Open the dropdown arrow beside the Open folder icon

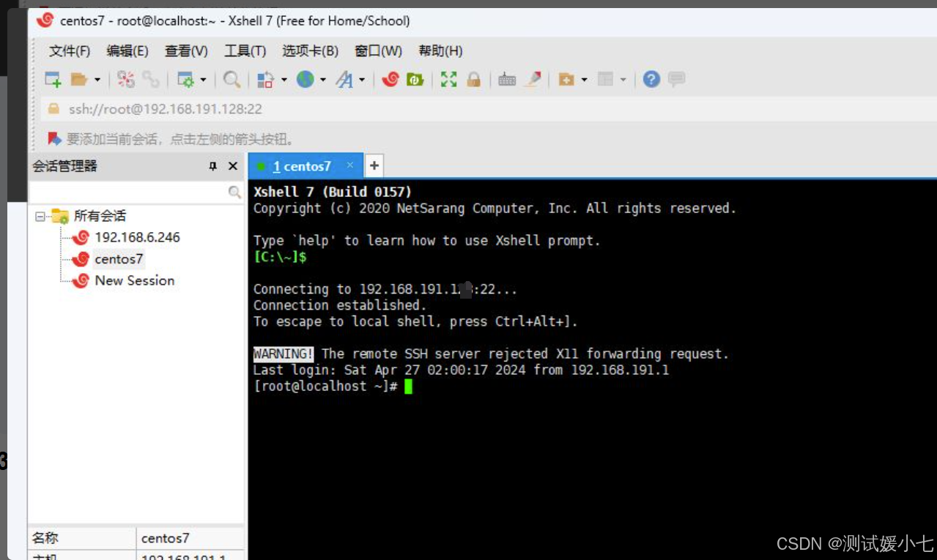pos(97,80)
